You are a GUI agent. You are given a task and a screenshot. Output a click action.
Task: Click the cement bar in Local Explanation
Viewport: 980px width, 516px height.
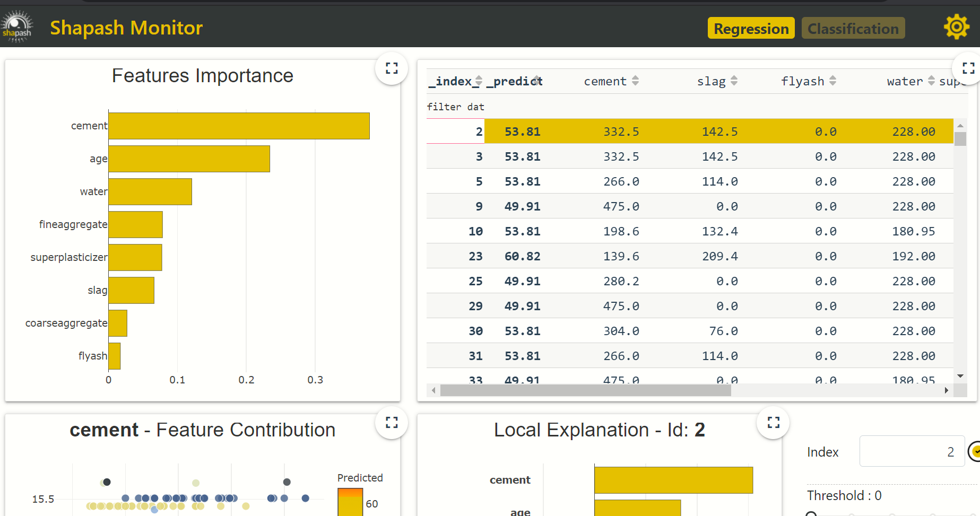[x=673, y=480]
